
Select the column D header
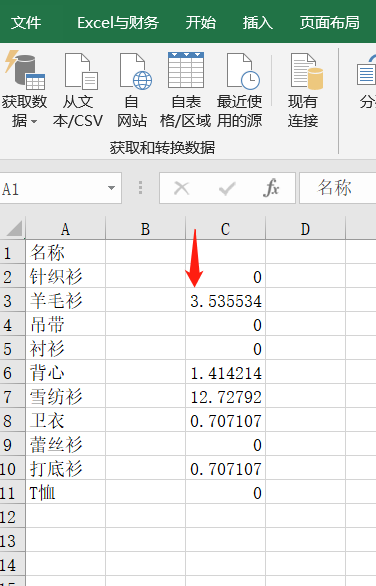pos(305,229)
